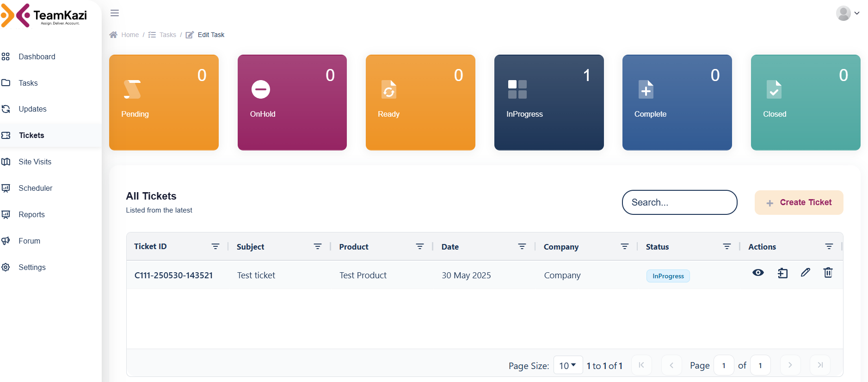This screenshot has height=382, width=868.
Task: Edit ticket with the pencil icon
Action: 806,272
